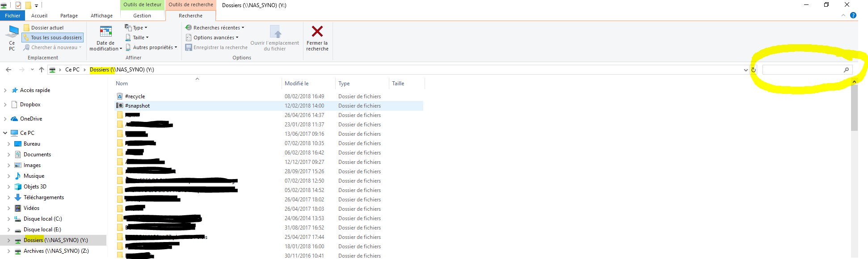Select Dossier actuel search scope
868x259 pixels.
click(x=43, y=28)
